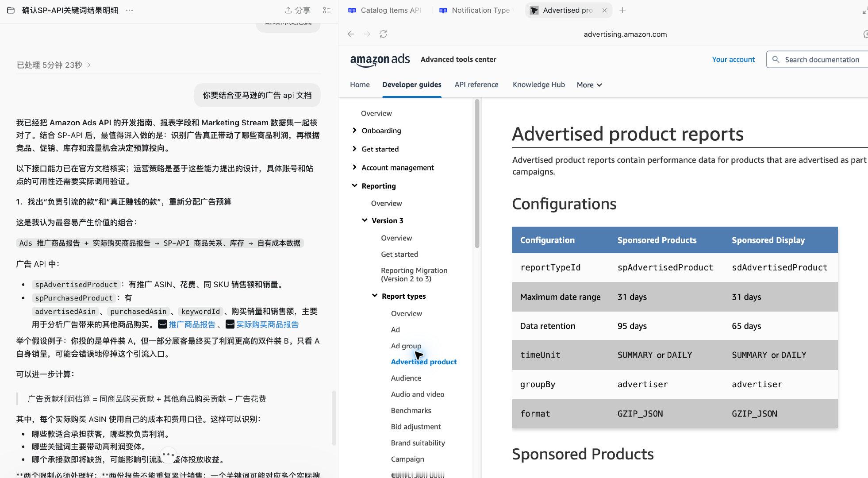868x478 pixels.
Task: Open the Your account link
Action: click(733, 59)
